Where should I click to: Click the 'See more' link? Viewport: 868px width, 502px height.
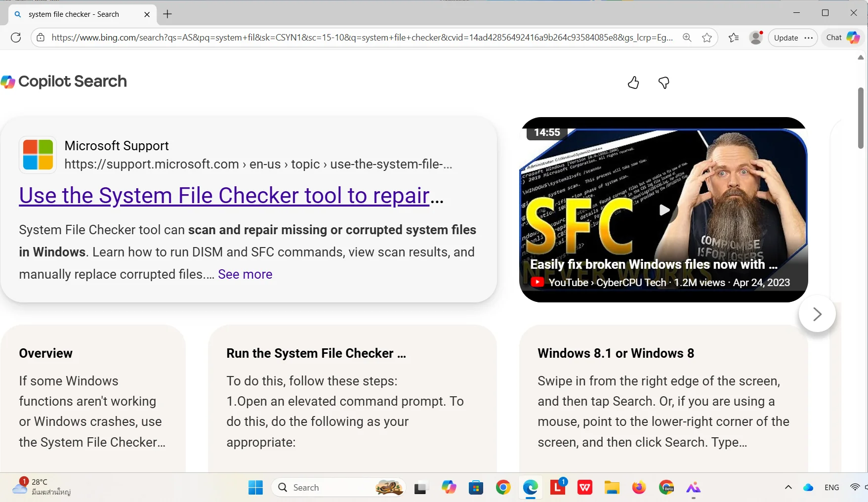click(x=245, y=274)
